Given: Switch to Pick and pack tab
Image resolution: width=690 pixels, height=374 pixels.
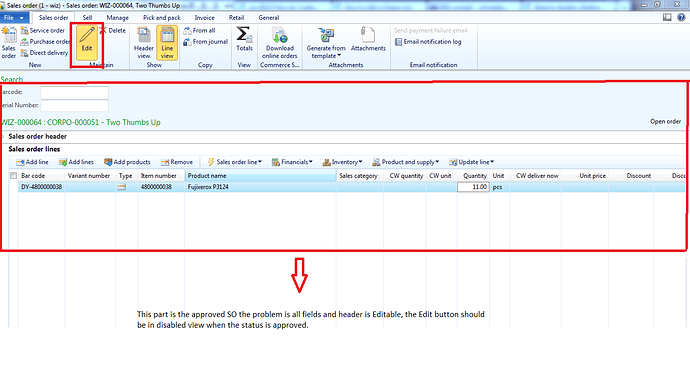Looking at the screenshot, I should [x=161, y=18].
